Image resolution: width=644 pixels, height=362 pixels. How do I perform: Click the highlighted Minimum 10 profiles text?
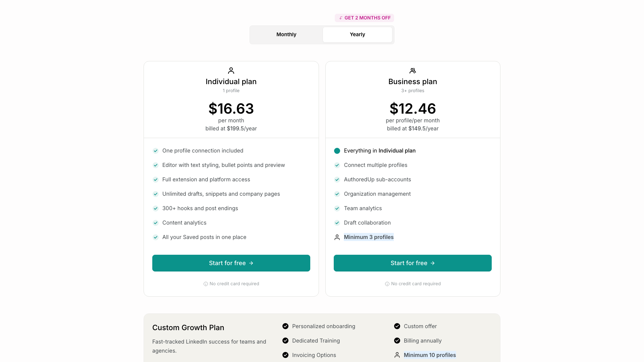coord(430,355)
